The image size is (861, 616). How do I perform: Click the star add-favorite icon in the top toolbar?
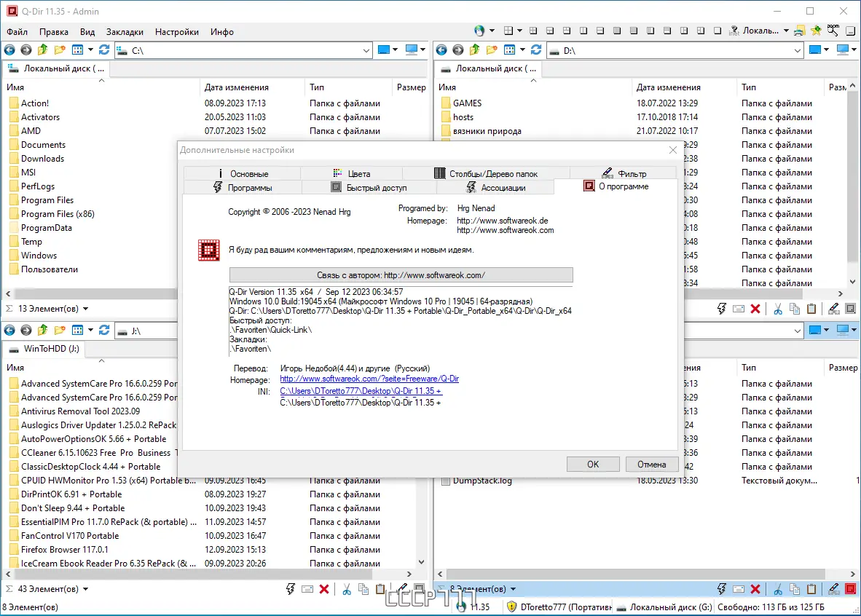coord(816,31)
